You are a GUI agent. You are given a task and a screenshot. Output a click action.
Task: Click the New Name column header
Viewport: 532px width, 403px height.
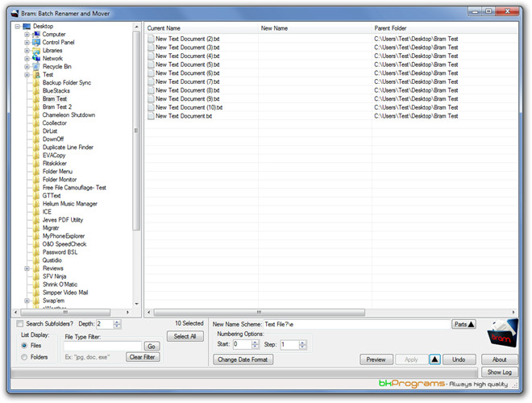(x=315, y=28)
